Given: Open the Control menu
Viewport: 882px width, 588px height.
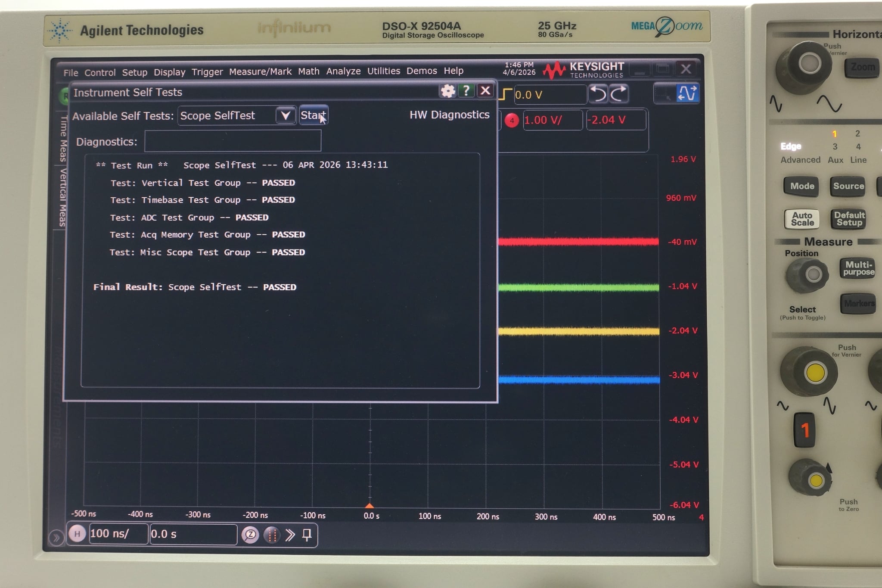Looking at the screenshot, I should pos(100,72).
